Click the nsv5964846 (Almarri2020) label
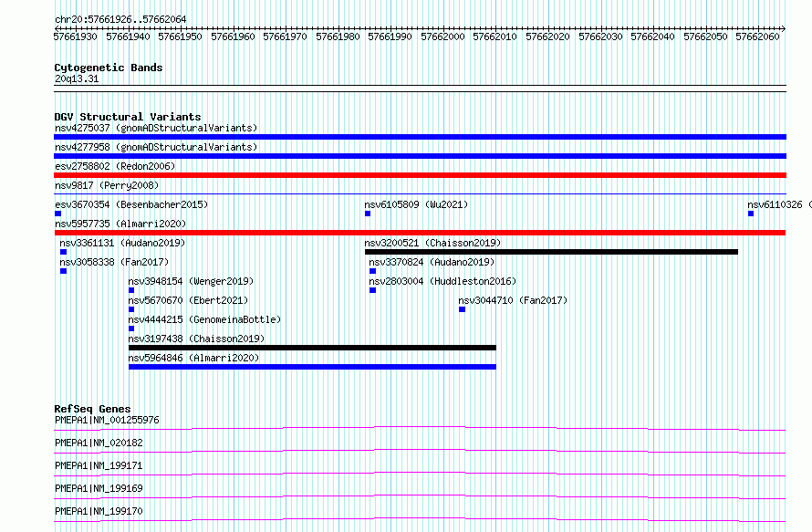Screen dimensions: 812x532 click(x=193, y=358)
